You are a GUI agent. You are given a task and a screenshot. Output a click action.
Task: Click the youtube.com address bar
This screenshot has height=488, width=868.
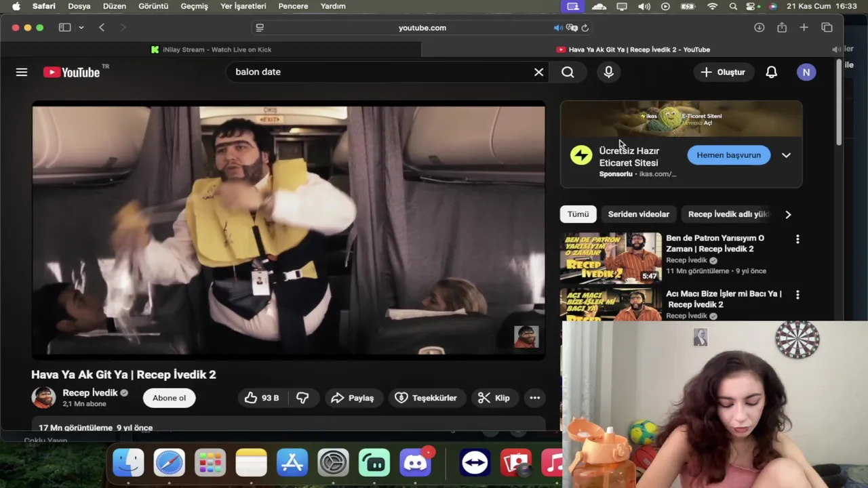(x=422, y=28)
